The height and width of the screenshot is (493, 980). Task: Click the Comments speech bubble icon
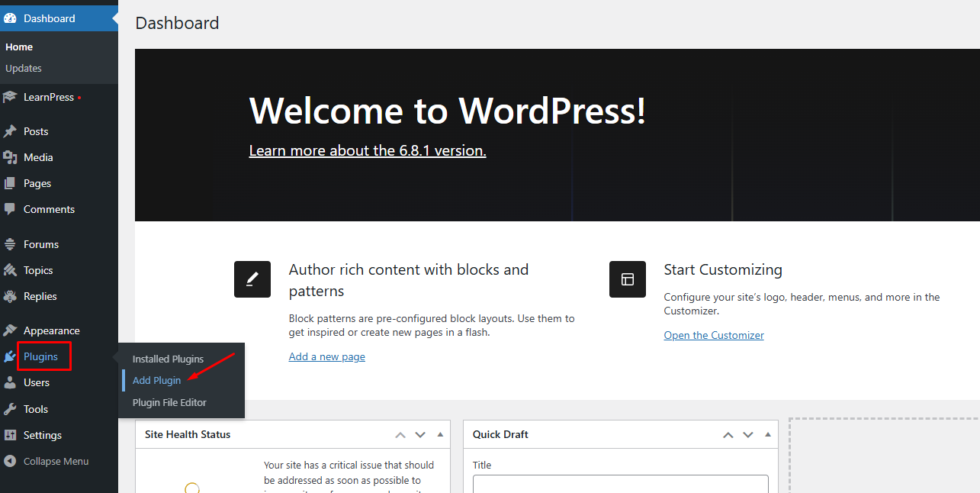tap(10, 209)
